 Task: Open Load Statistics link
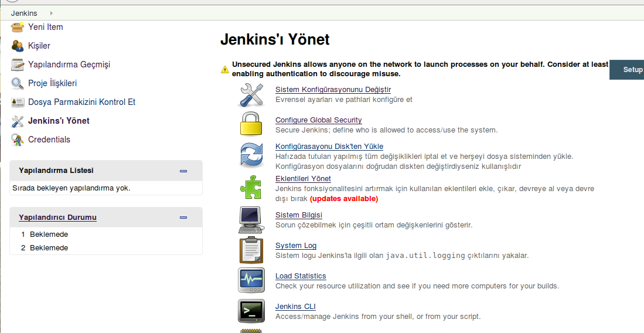(301, 276)
